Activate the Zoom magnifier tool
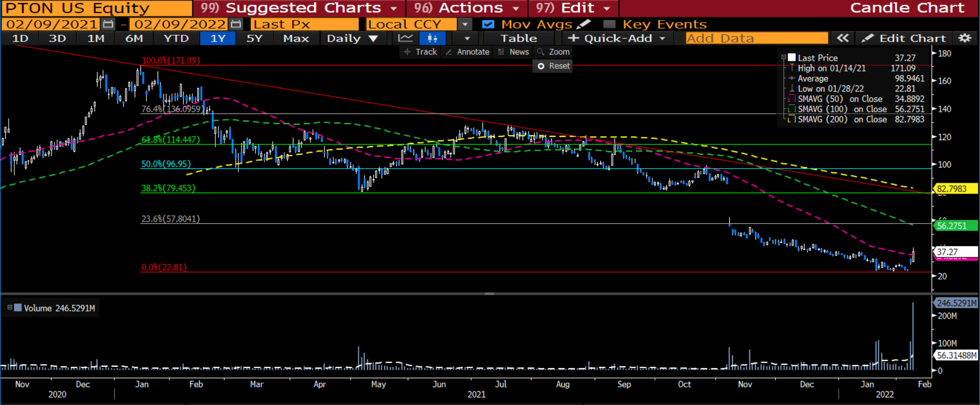 553,52
